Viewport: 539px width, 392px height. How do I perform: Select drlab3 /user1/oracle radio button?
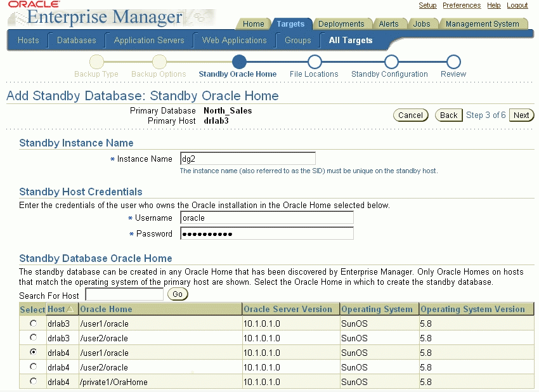[x=33, y=323]
